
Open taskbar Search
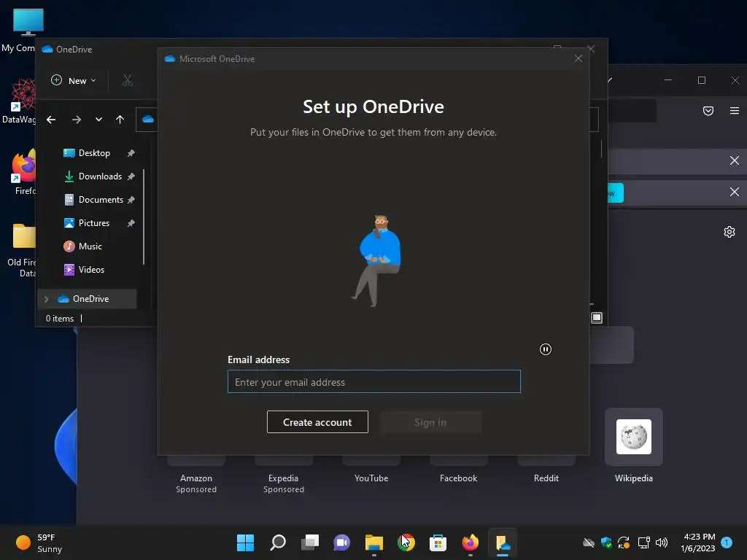[x=278, y=542]
